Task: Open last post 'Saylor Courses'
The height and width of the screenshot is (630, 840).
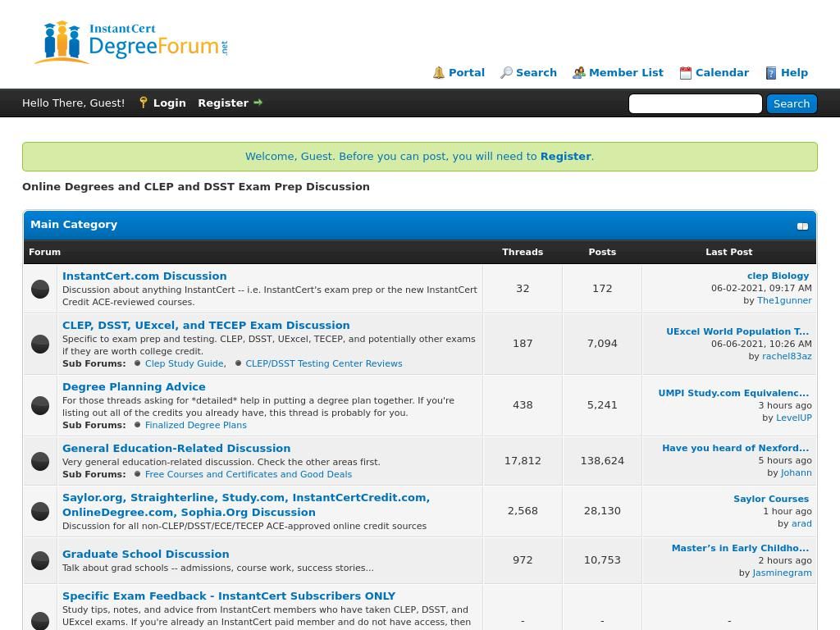Action: tap(771, 499)
